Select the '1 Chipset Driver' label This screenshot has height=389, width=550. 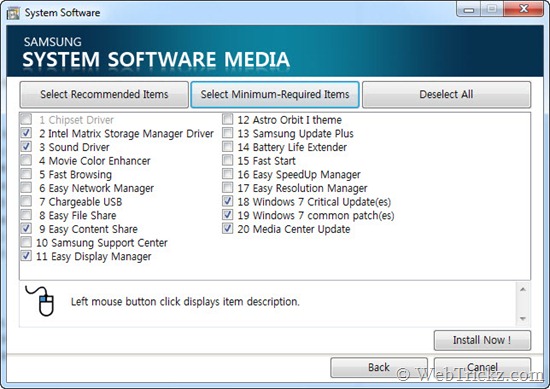coord(76,120)
